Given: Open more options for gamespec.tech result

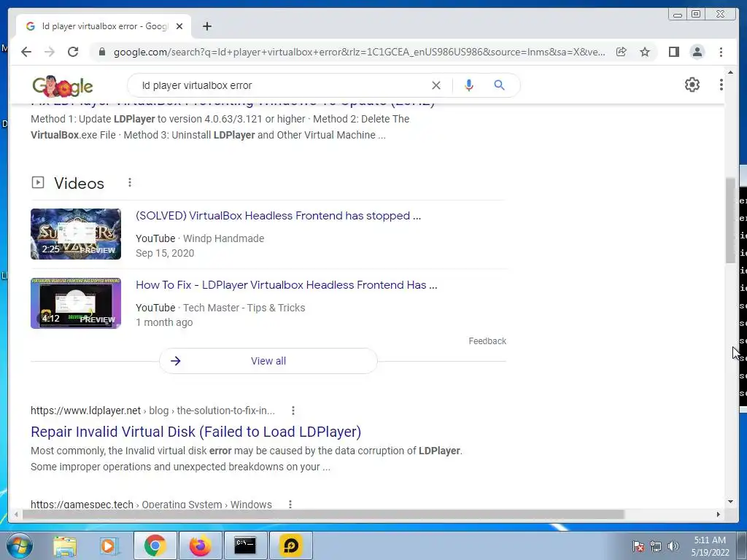Looking at the screenshot, I should point(290,504).
